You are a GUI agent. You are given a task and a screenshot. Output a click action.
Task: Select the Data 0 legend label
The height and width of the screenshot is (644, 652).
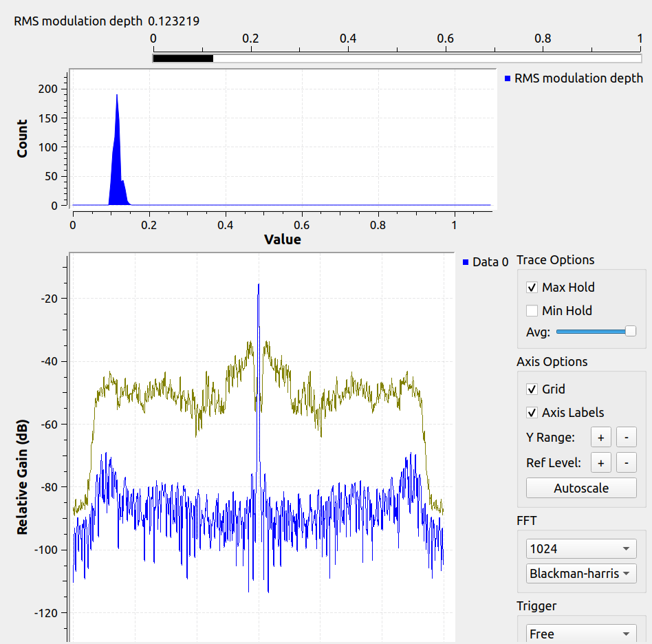(x=490, y=262)
